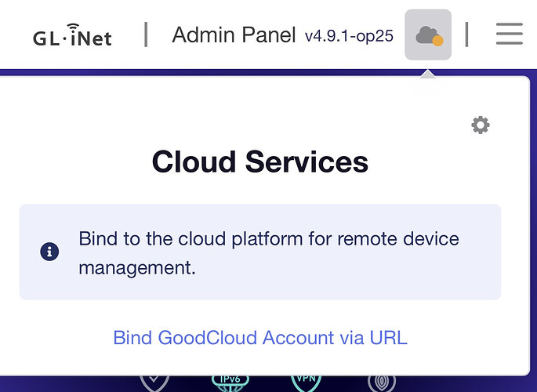
Task: Click the Tor onion status icon
Action: 382,383
